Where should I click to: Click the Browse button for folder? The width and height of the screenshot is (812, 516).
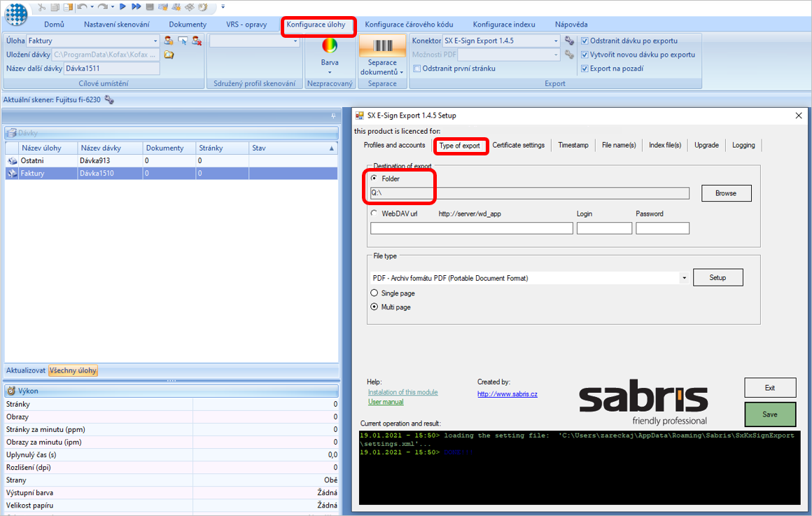pos(726,193)
